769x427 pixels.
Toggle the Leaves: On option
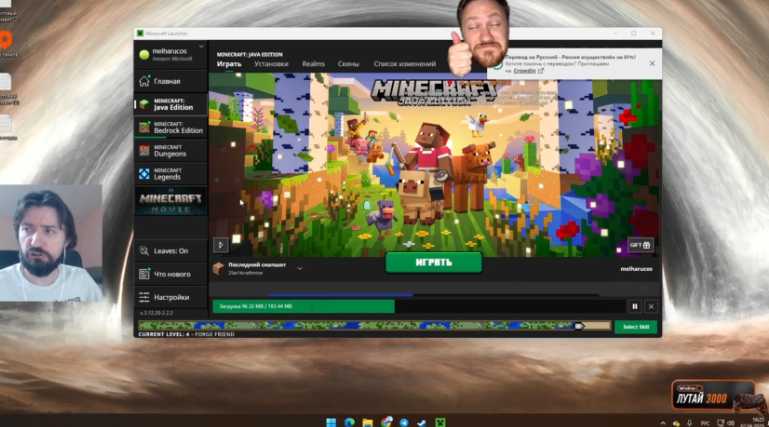click(x=170, y=251)
